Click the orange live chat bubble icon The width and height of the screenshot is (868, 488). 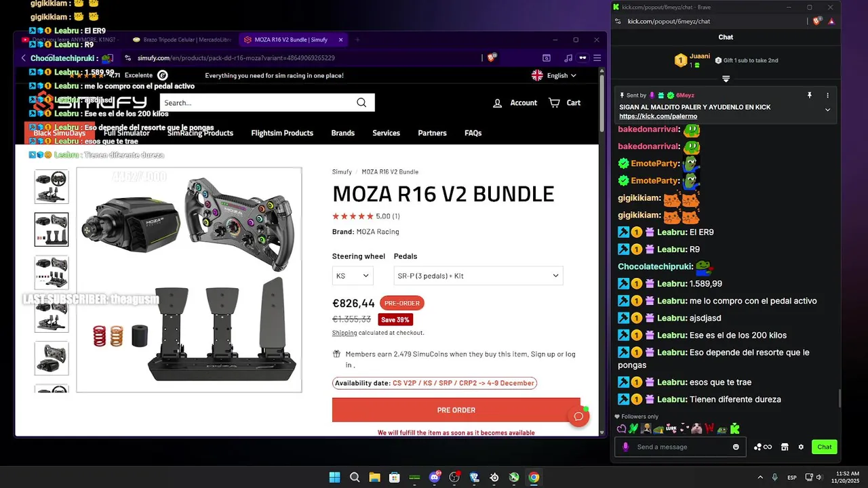click(578, 416)
